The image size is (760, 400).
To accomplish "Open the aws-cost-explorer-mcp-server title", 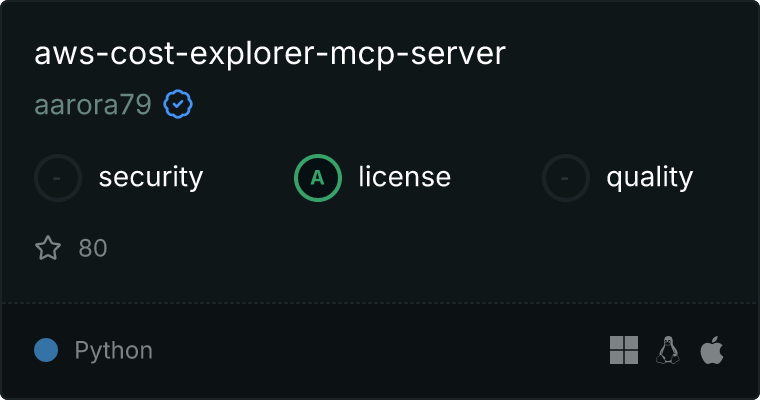I will click(x=270, y=53).
